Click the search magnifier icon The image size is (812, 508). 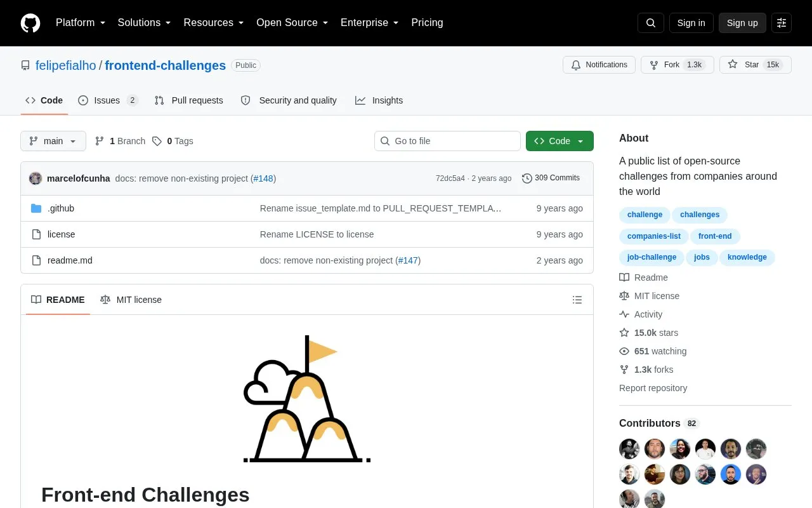[651, 23]
